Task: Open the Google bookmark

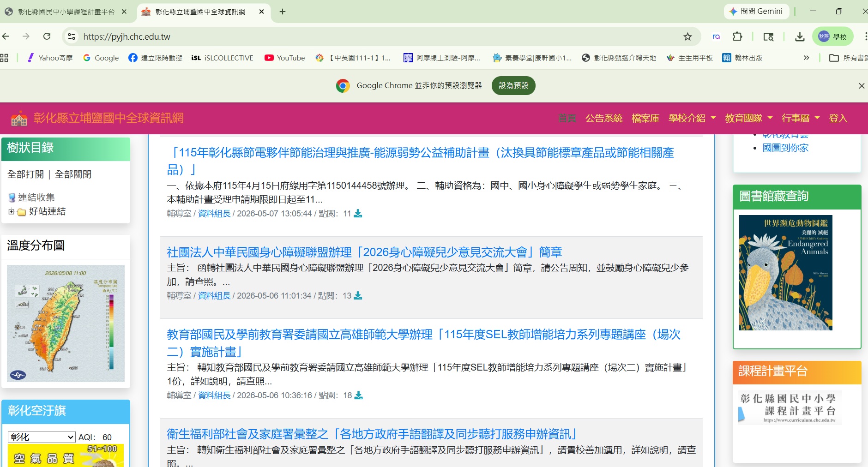Action: (101, 58)
